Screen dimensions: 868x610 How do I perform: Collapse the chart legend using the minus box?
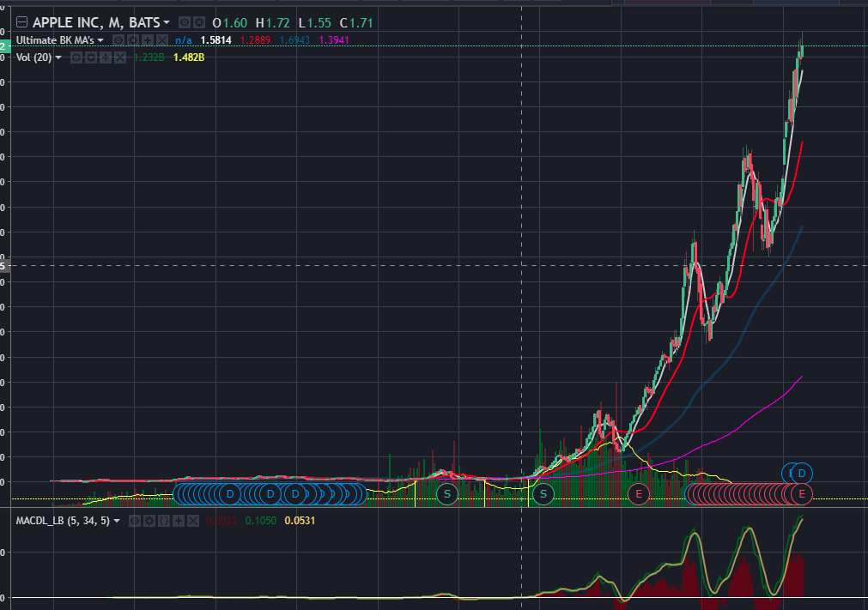point(21,22)
